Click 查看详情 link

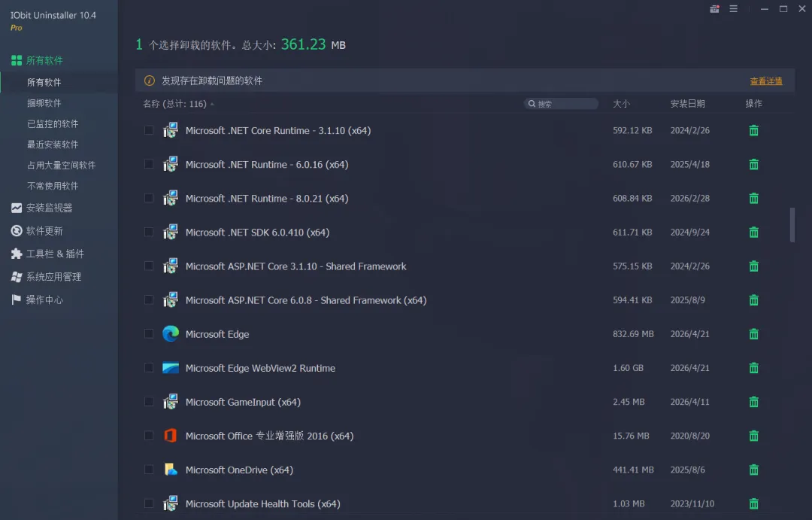click(766, 81)
